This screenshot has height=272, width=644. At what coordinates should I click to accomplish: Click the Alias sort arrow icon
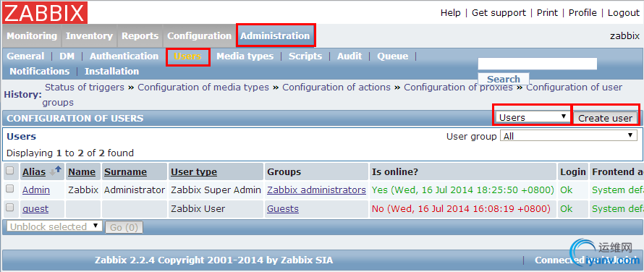click(x=55, y=171)
